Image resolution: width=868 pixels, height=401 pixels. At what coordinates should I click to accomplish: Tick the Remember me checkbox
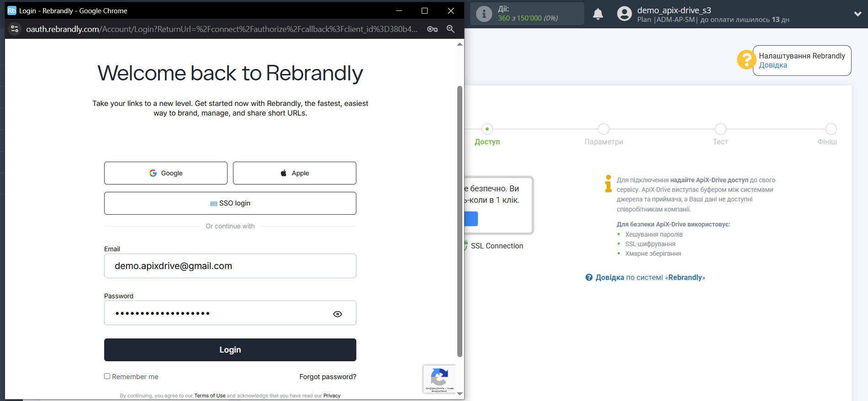[107, 376]
